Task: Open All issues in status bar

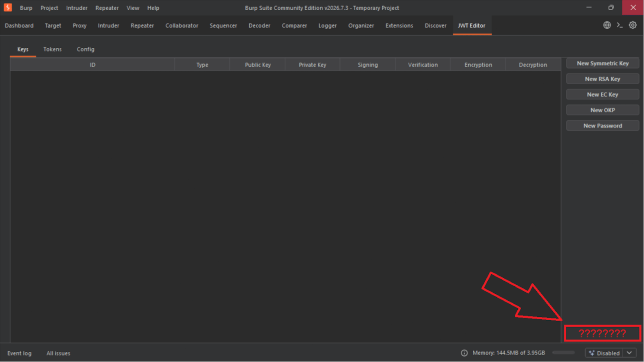Action: [58, 353]
